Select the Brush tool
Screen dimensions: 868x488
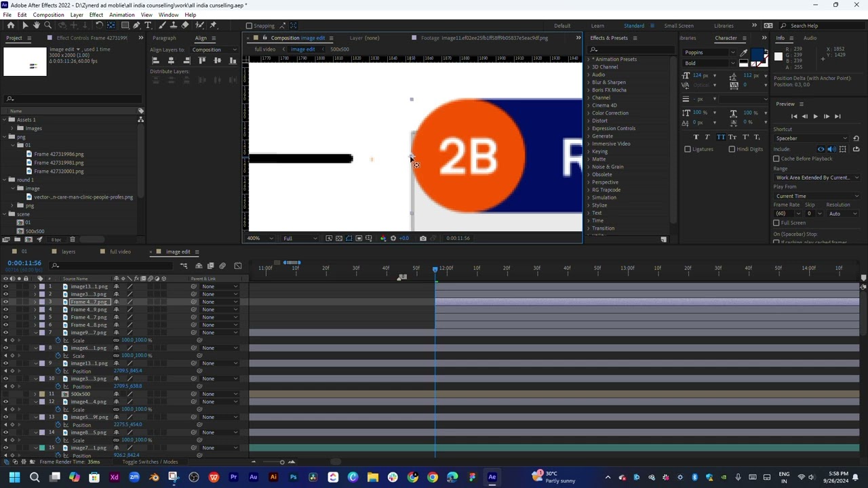click(161, 25)
